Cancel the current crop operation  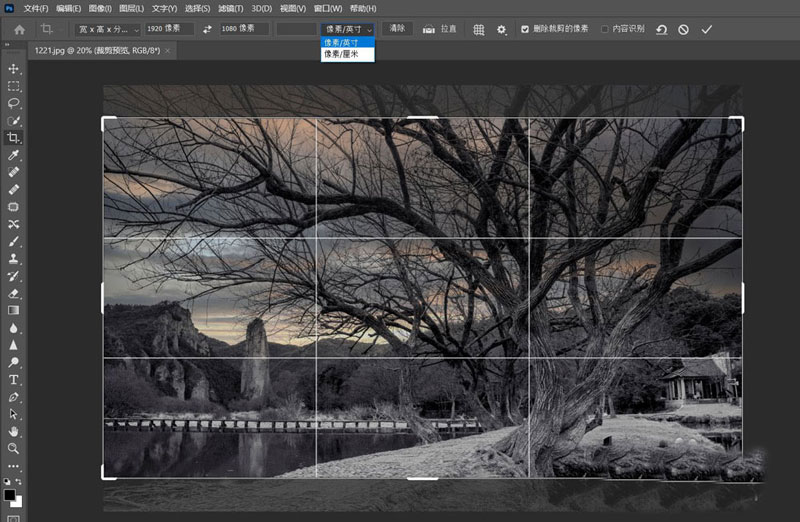coord(683,30)
